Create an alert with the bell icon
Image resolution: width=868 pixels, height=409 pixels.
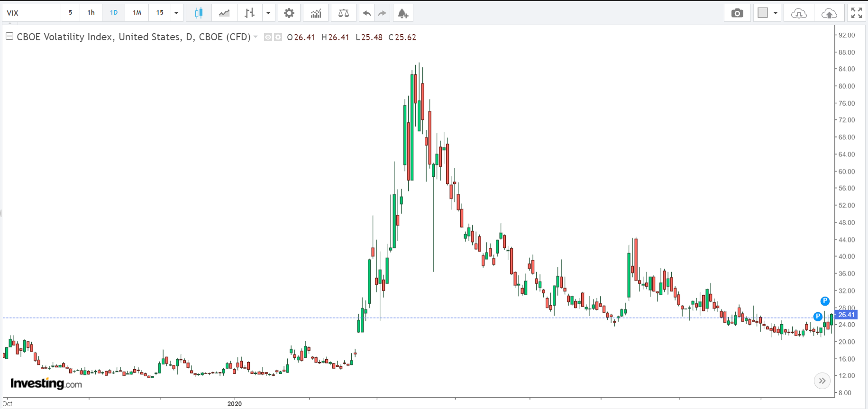tap(403, 13)
